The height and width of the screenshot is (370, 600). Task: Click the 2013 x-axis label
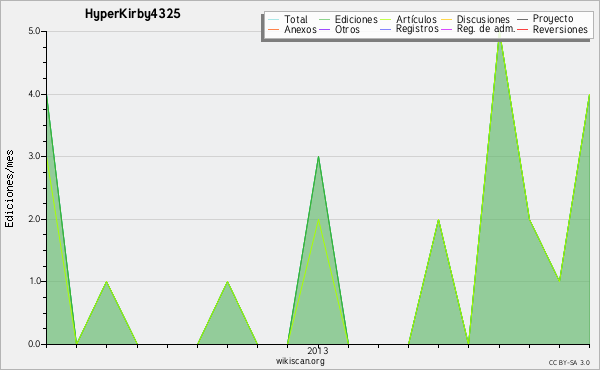pyautogui.click(x=318, y=351)
